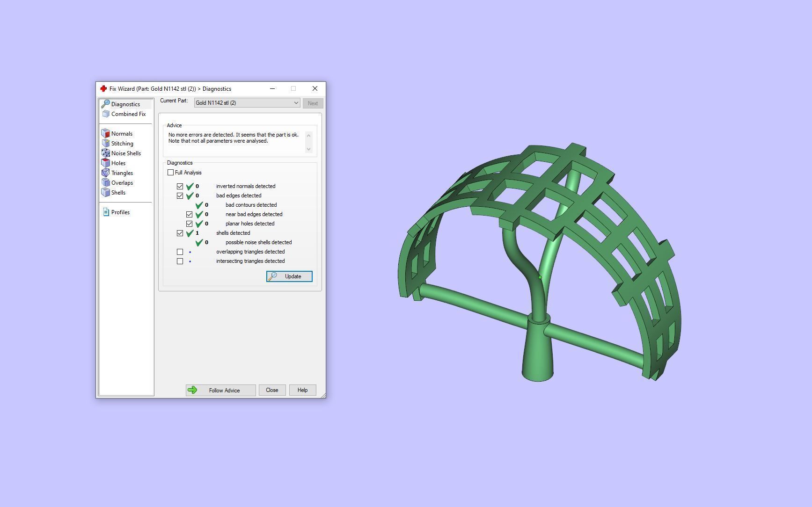Click the 'possible noise shells detected' label

258,242
